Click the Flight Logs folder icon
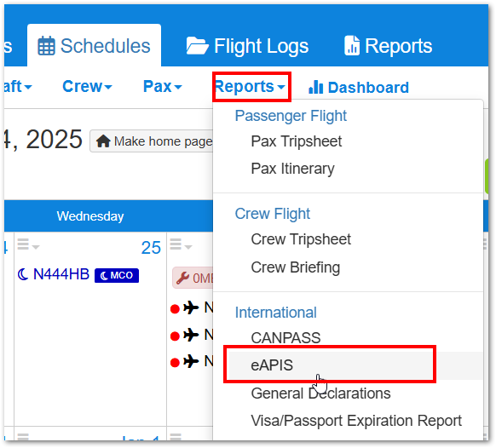The height and width of the screenshot is (448, 496). tap(197, 46)
